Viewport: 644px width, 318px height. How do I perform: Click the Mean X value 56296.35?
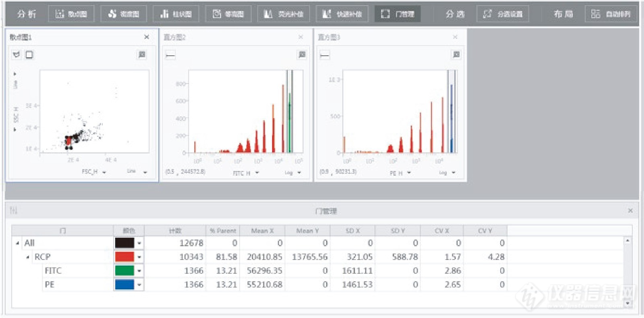click(x=264, y=270)
